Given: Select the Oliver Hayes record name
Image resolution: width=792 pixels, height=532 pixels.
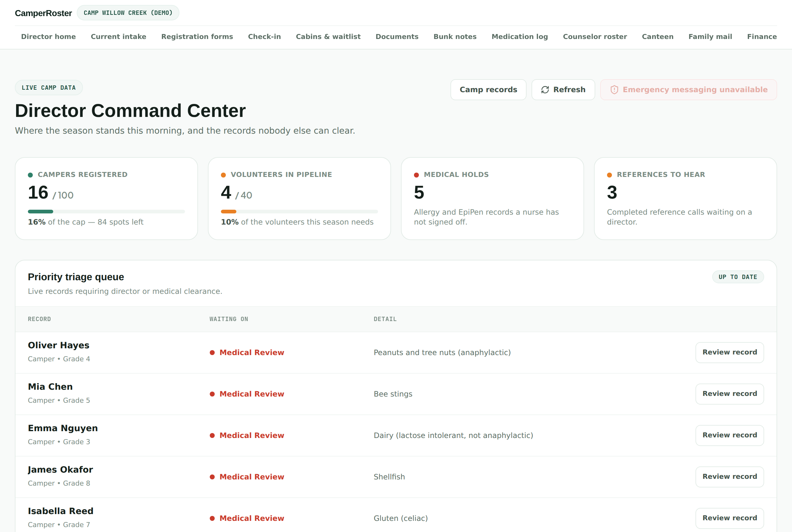Looking at the screenshot, I should [58, 345].
